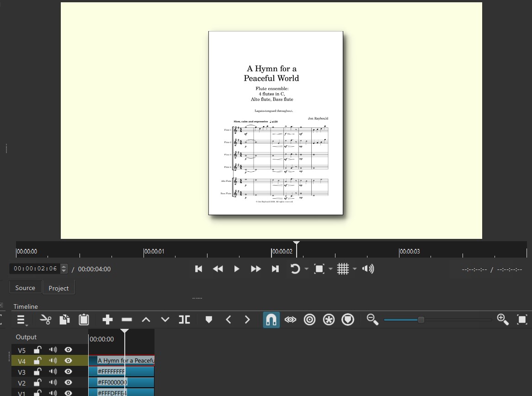Open the player zoom level dropdown
This screenshot has height=396, width=532.
tap(330, 269)
